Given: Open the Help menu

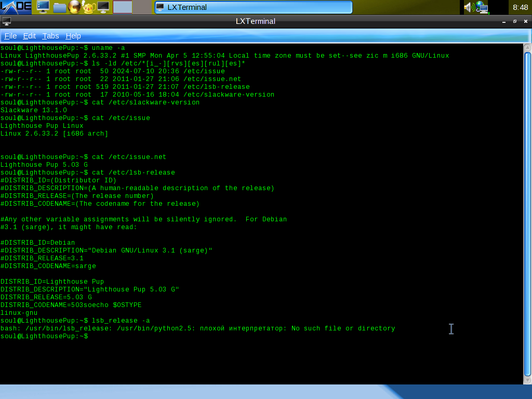Looking at the screenshot, I should [73, 36].
